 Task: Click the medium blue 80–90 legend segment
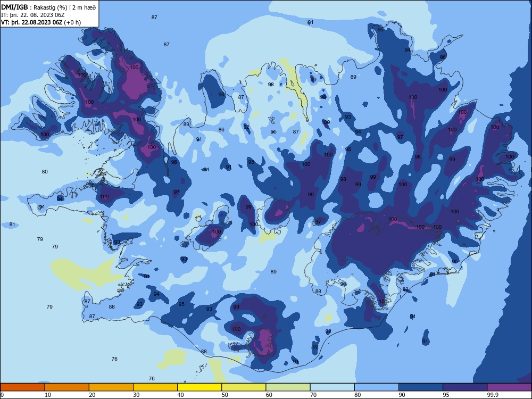tap(377, 387)
